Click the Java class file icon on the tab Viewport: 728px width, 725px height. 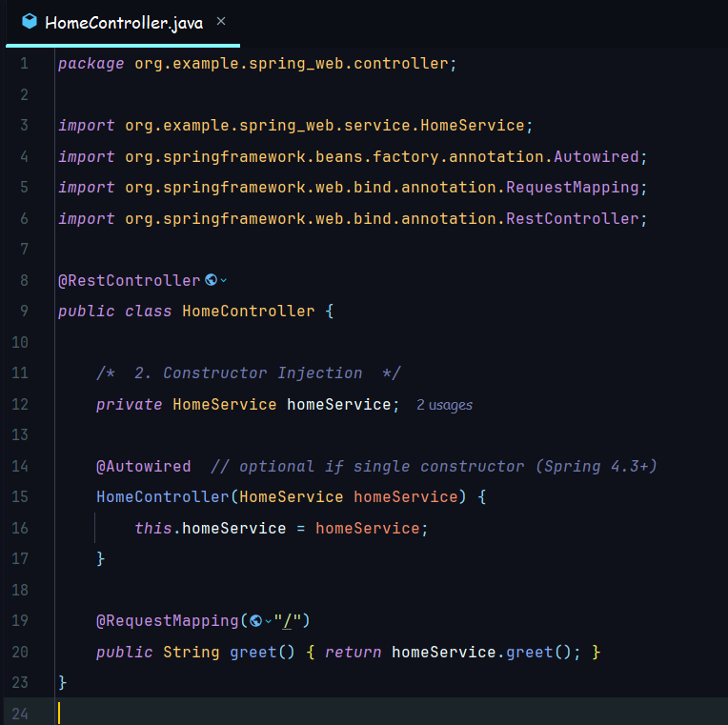tap(30, 21)
